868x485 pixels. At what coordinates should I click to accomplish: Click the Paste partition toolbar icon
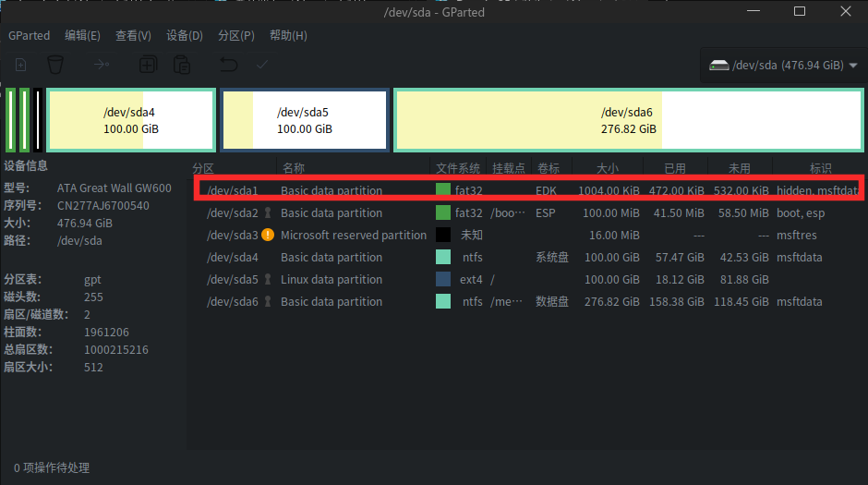point(182,66)
